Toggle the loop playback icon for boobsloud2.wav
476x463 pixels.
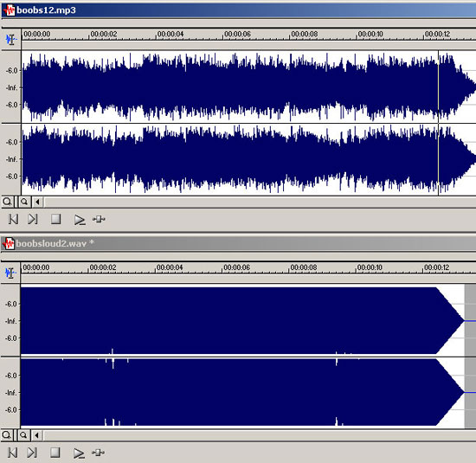[x=98, y=453]
